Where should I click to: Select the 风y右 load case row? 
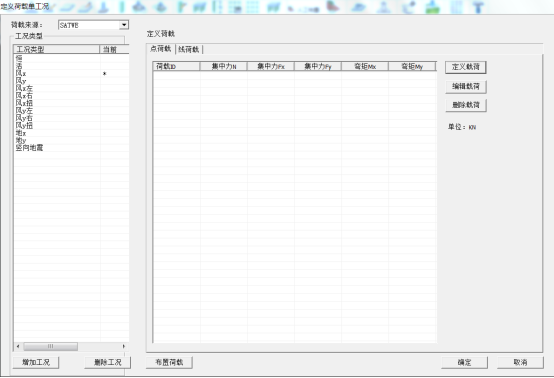(72, 118)
